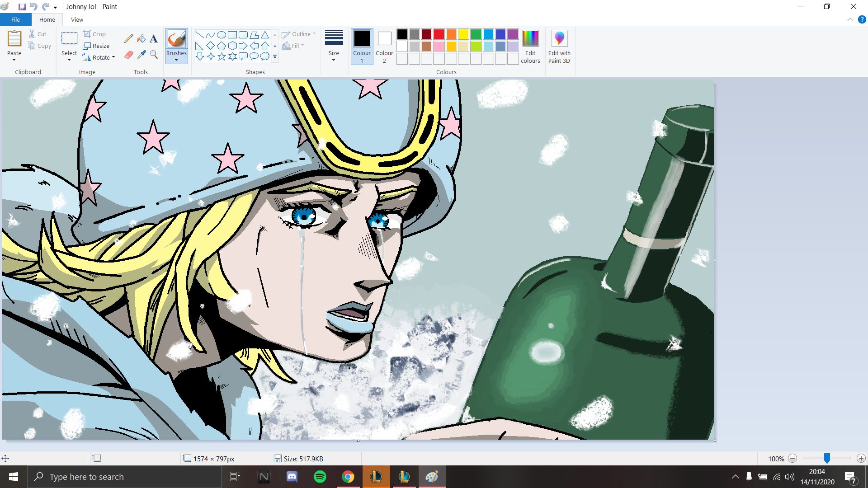Switch to the View tab

click(76, 19)
